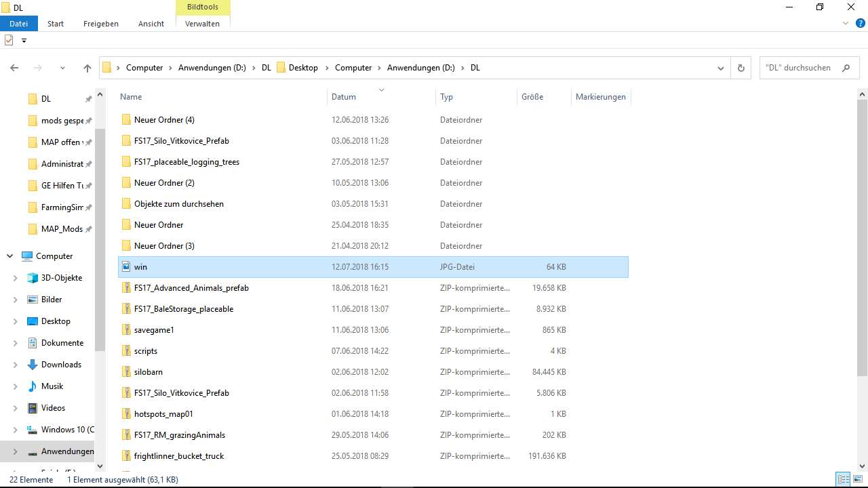Select the Musik icon in sidebar
The height and width of the screenshot is (488, 868).
click(32, 386)
